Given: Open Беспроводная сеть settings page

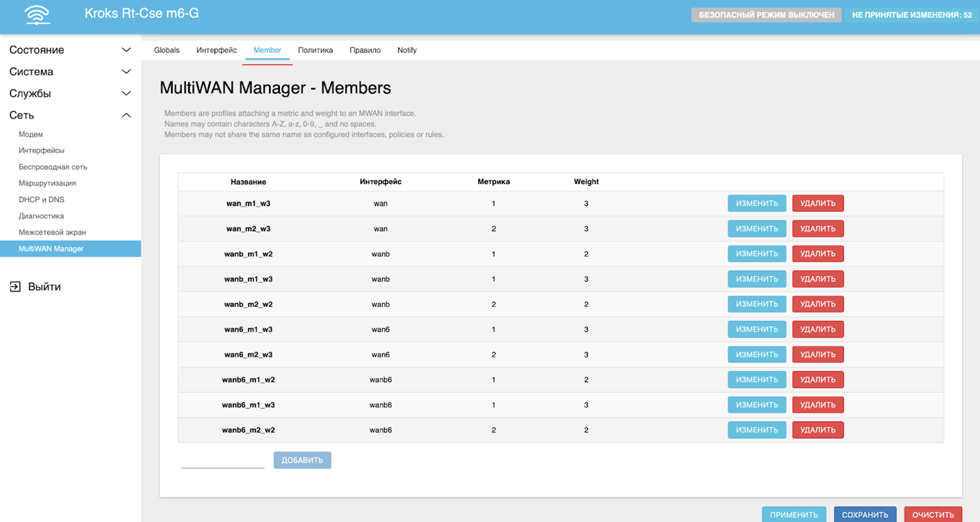Looking at the screenshot, I should (x=53, y=167).
